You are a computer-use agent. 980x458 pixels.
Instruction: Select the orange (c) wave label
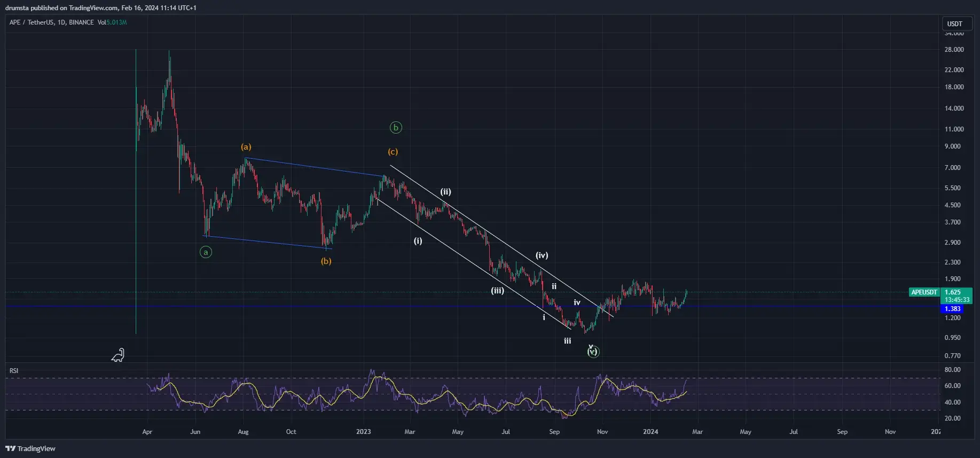point(393,152)
